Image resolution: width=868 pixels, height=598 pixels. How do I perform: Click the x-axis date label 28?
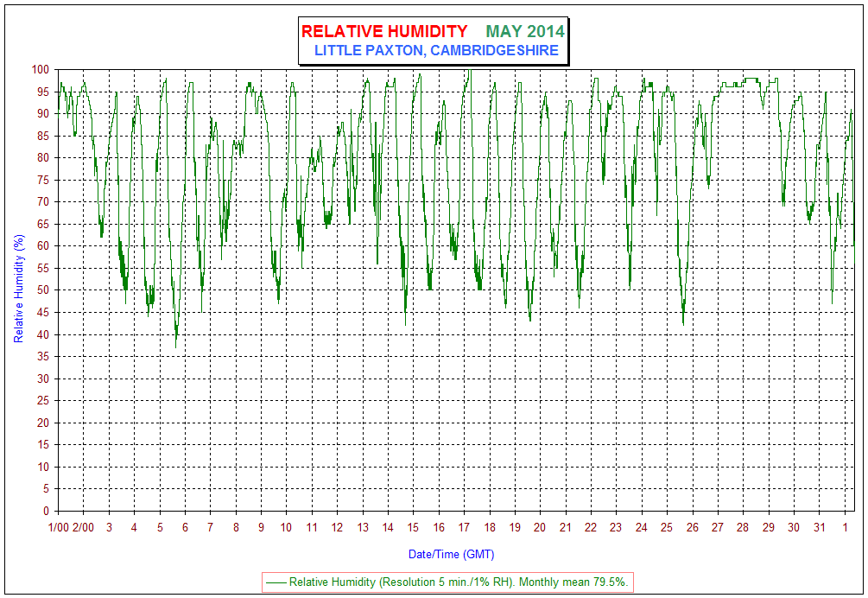(x=743, y=528)
